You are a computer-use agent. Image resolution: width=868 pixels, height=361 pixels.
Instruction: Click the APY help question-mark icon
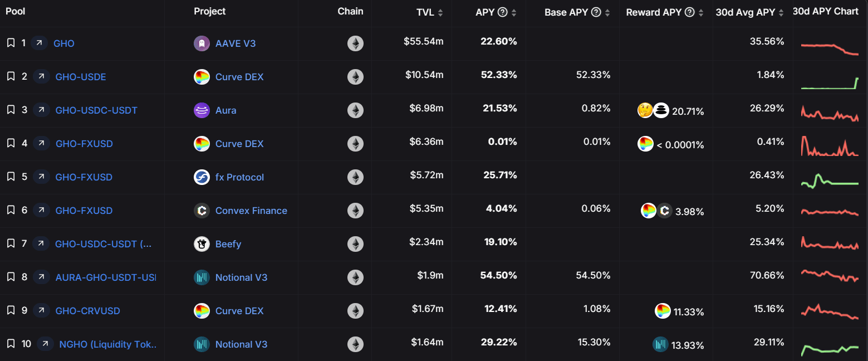[502, 12]
